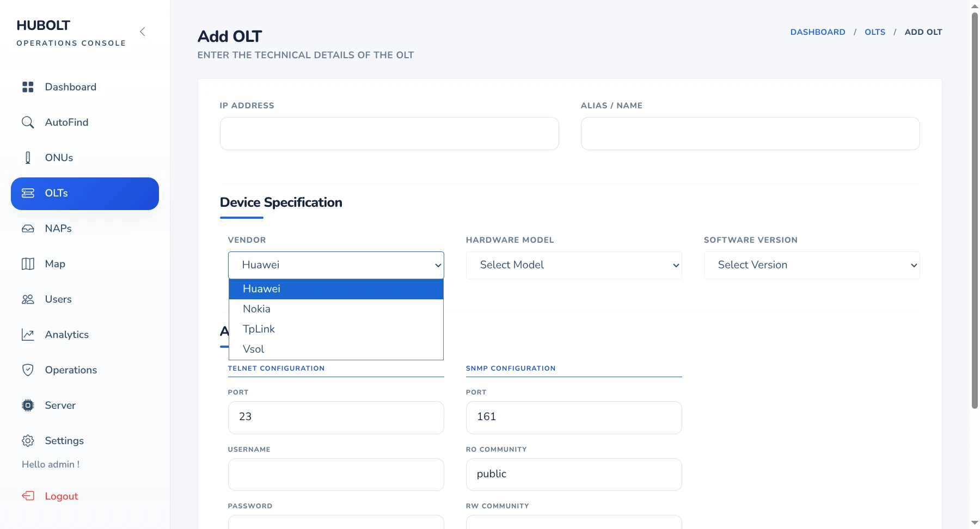Click the Users people icon
The width and height of the screenshot is (980, 529).
click(x=28, y=299)
